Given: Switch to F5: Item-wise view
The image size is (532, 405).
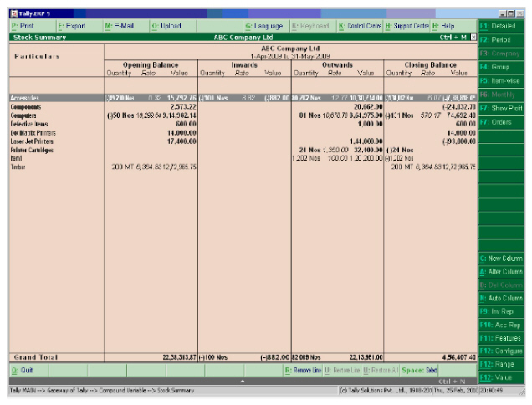Looking at the screenshot, I should pyautogui.click(x=501, y=81).
